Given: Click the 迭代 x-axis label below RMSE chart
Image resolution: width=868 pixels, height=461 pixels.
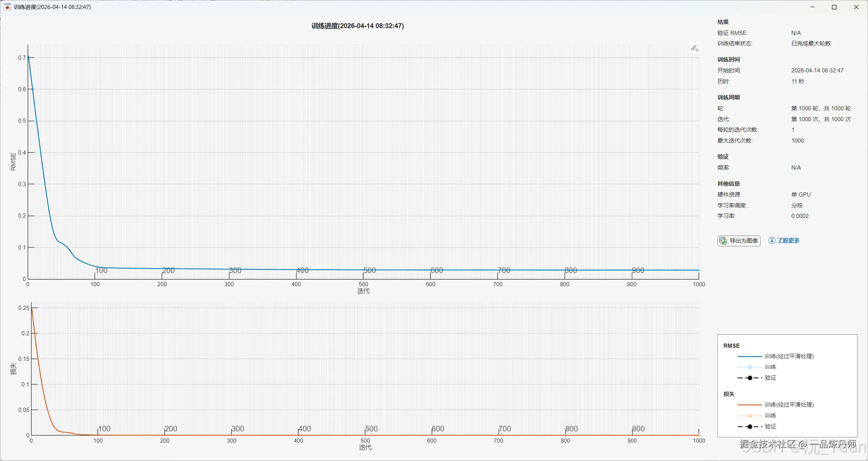Looking at the screenshot, I should 363,291.
